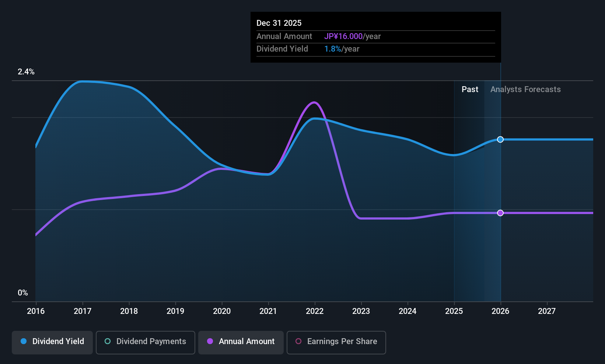Click the Dec 31 2025 tooltip header

pyautogui.click(x=279, y=23)
